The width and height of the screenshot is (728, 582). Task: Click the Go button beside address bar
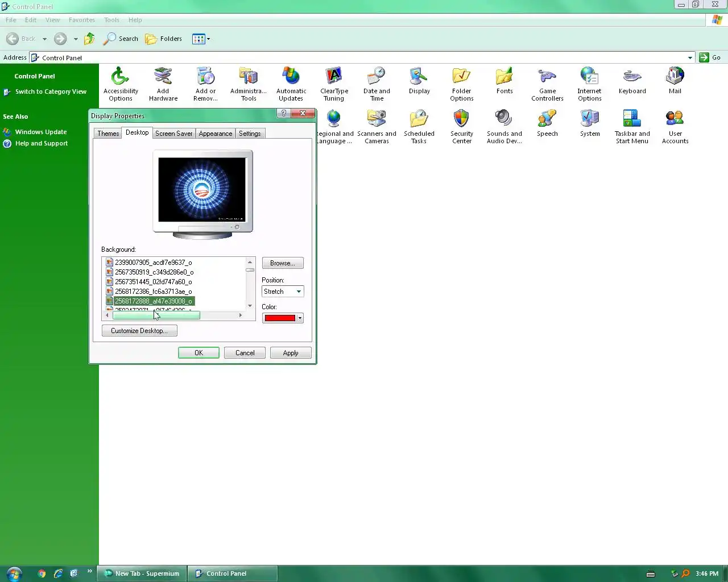click(x=710, y=57)
